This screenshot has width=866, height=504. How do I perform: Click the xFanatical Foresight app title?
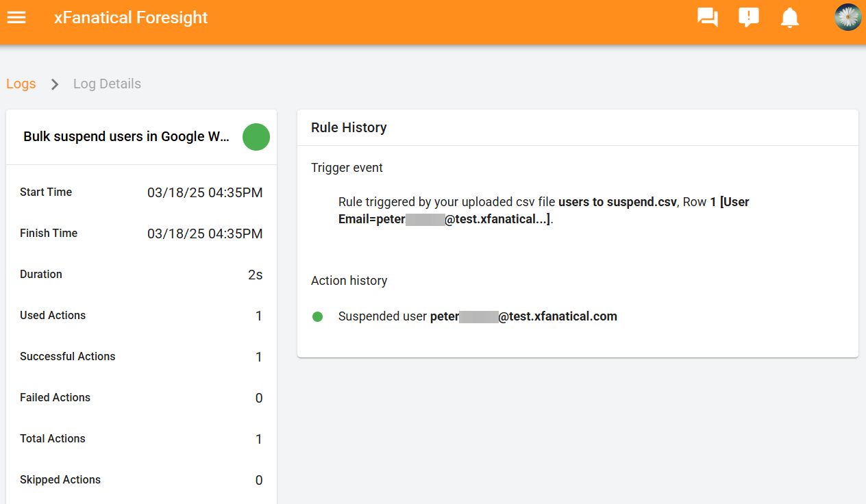point(131,17)
